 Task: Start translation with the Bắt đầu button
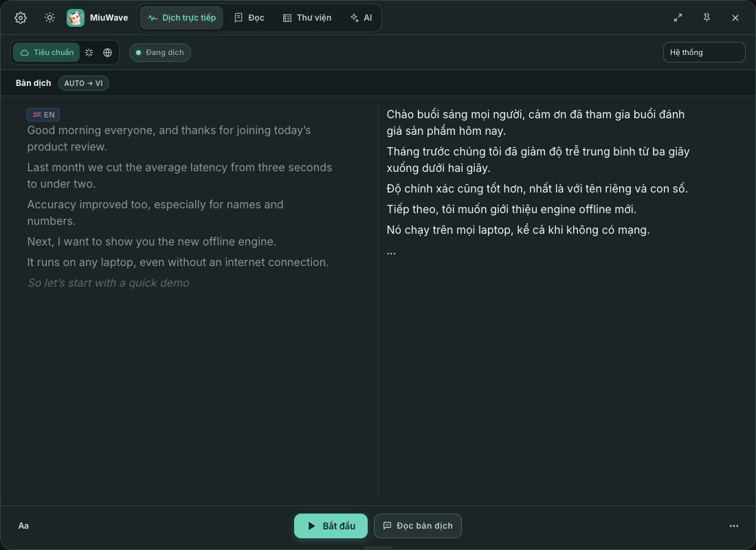331,526
